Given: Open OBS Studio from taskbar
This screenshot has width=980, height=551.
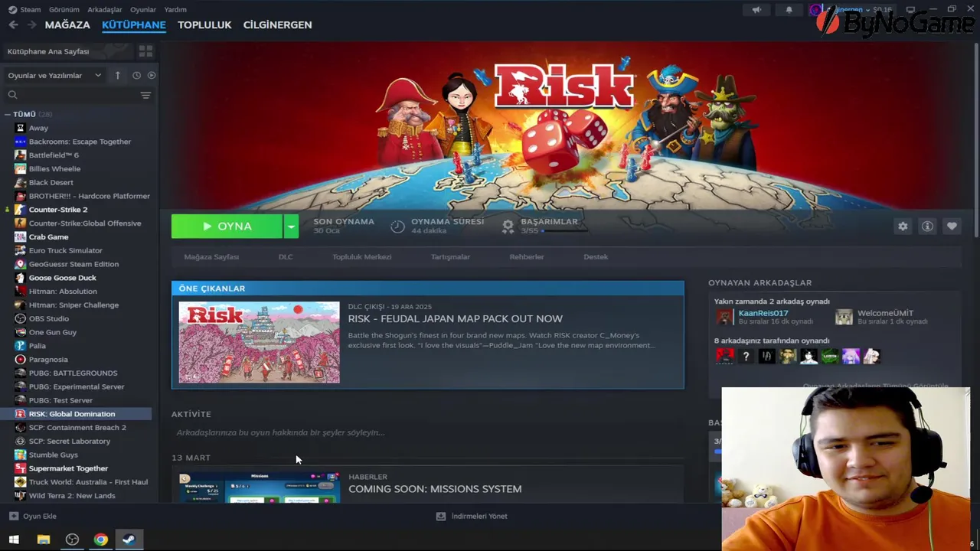Looking at the screenshot, I should 72,540.
